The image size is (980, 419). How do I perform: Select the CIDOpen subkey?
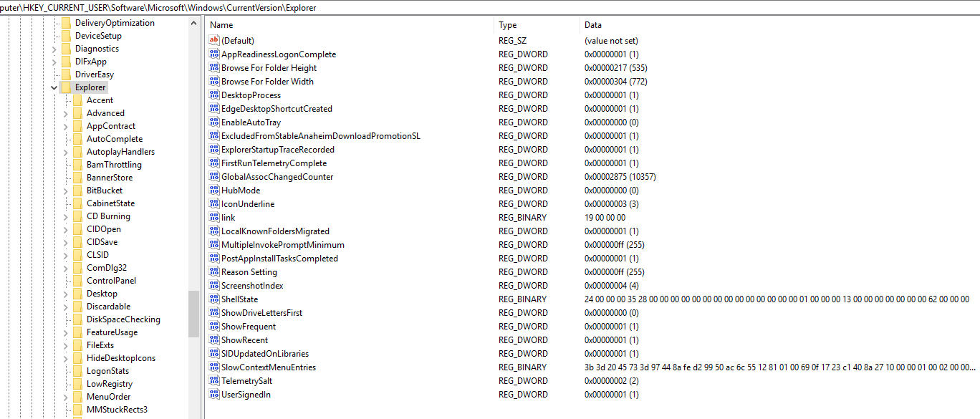[x=104, y=229]
